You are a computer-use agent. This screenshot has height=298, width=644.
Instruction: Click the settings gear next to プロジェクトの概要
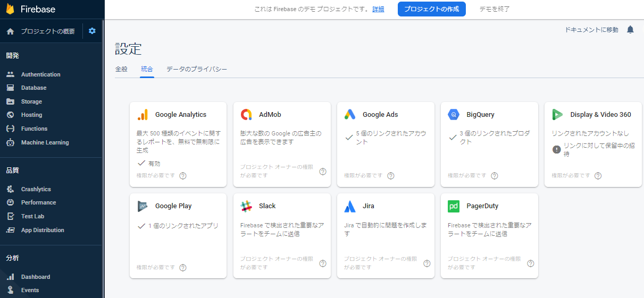tap(92, 31)
